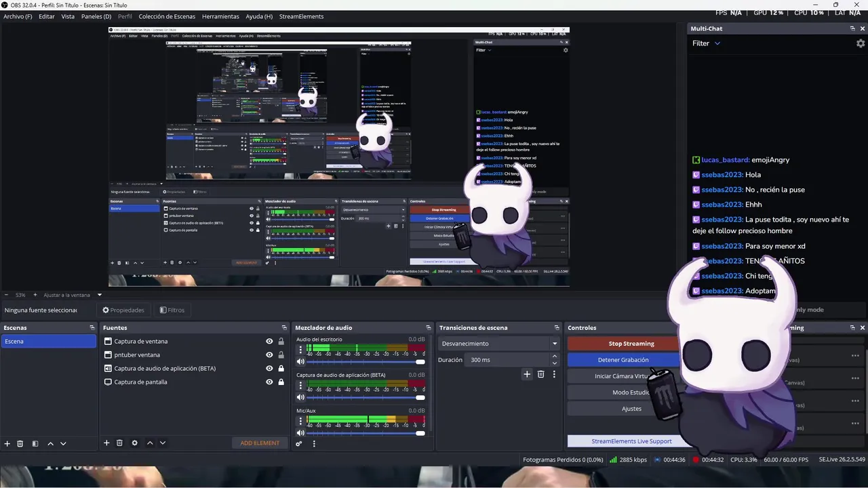Select Escena in scenes list

[x=48, y=342]
